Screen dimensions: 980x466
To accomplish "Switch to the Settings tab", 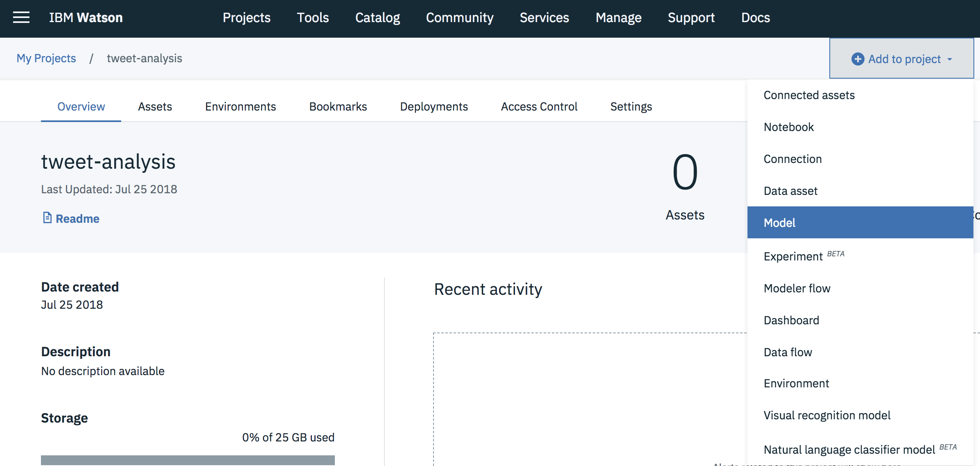I will tap(631, 106).
